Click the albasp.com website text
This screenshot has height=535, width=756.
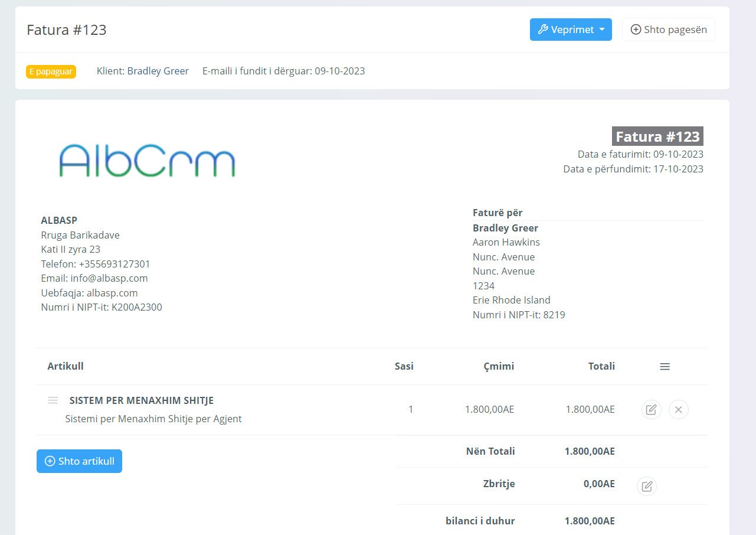(x=112, y=293)
